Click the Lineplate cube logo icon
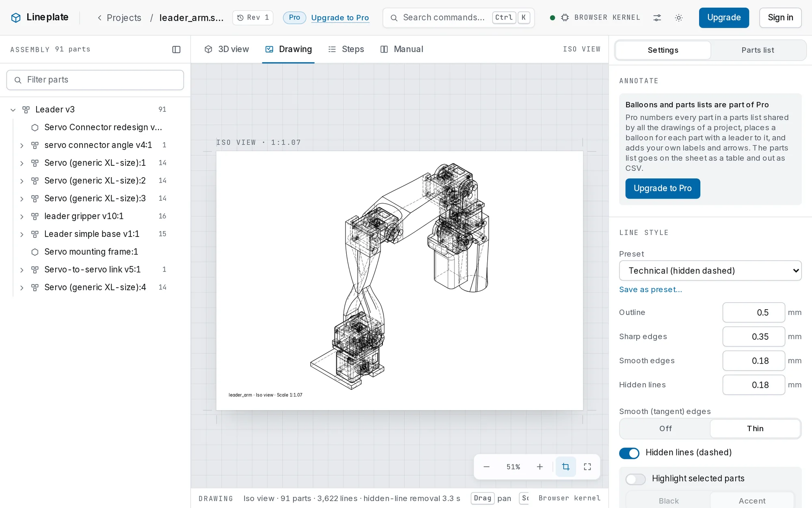The width and height of the screenshot is (812, 508). [x=16, y=17]
